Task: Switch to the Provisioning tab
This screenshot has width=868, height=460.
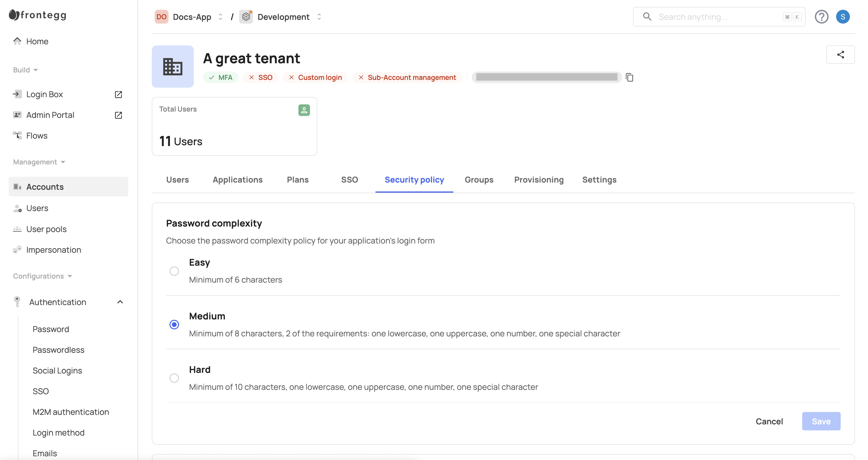Action: tap(539, 180)
